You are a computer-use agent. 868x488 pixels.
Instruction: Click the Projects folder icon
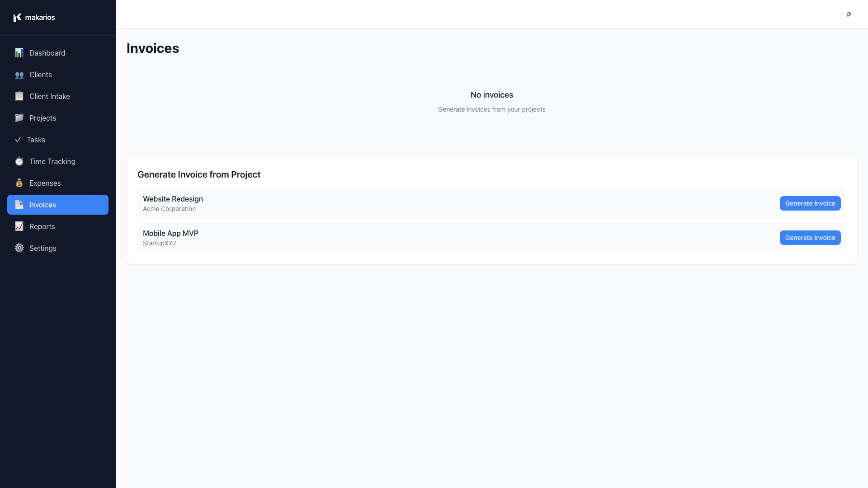pos(19,118)
